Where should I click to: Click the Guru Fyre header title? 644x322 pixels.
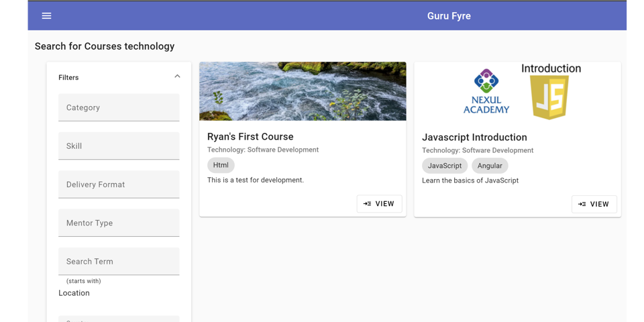[449, 15]
